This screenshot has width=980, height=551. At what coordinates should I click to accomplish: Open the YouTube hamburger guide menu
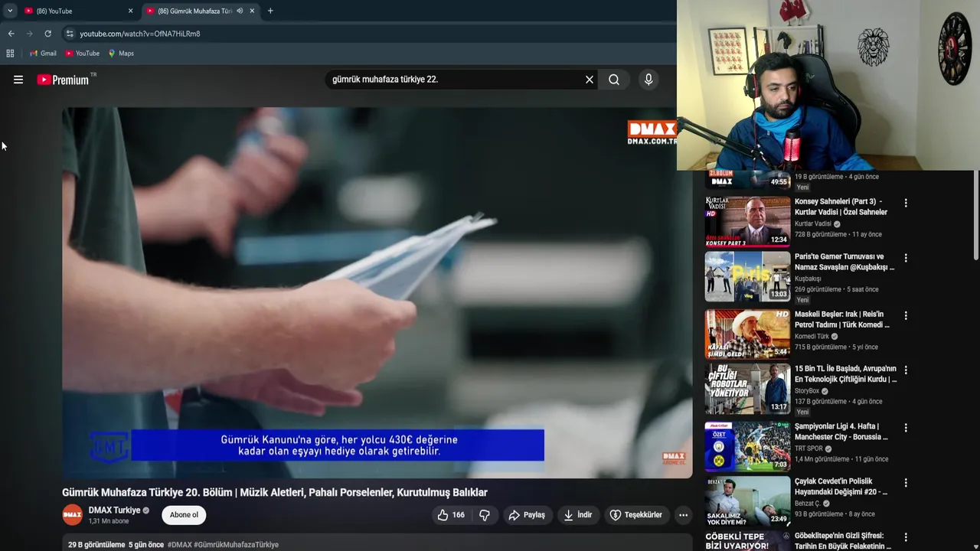18,80
